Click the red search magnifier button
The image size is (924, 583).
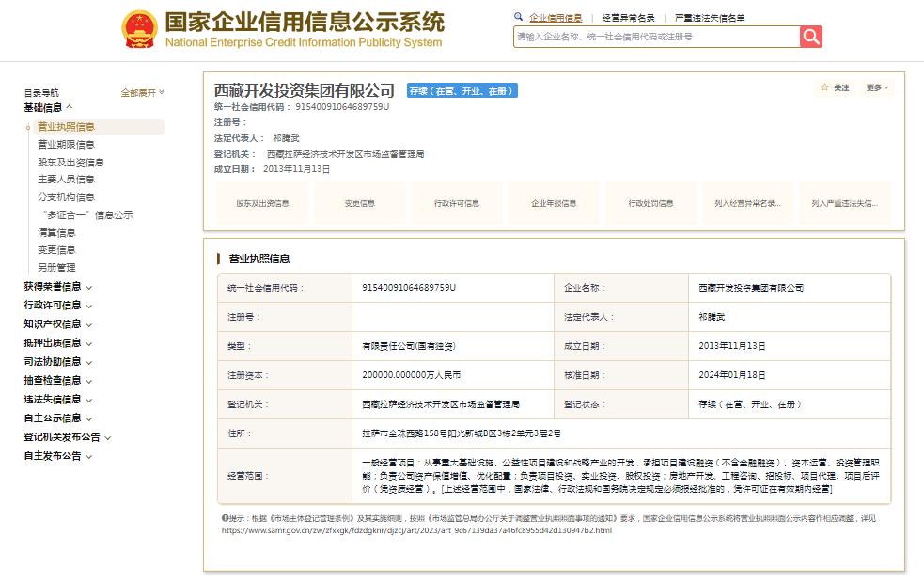coord(811,37)
